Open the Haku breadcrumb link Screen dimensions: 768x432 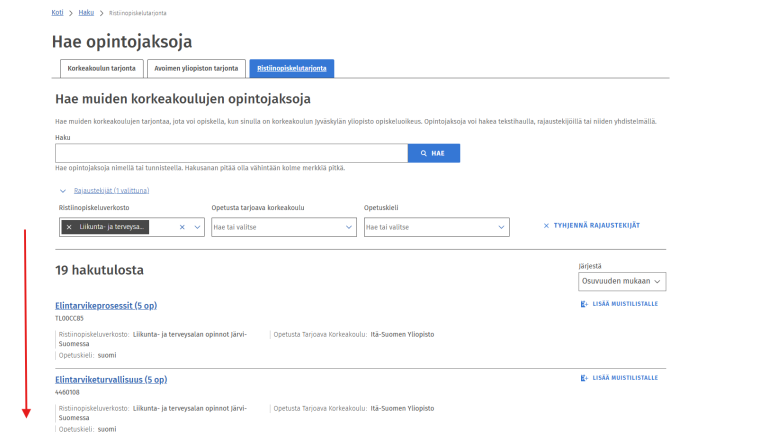pyautogui.click(x=86, y=13)
